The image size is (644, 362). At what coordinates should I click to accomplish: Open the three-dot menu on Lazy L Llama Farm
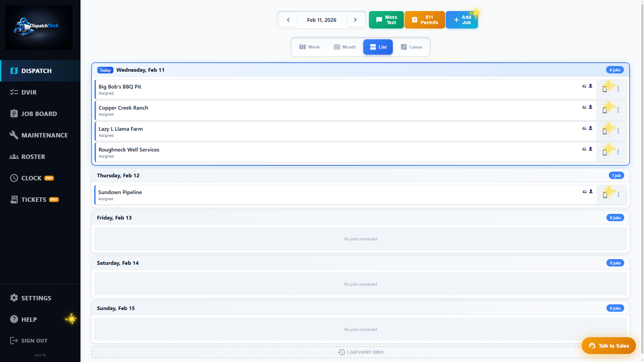619,131
